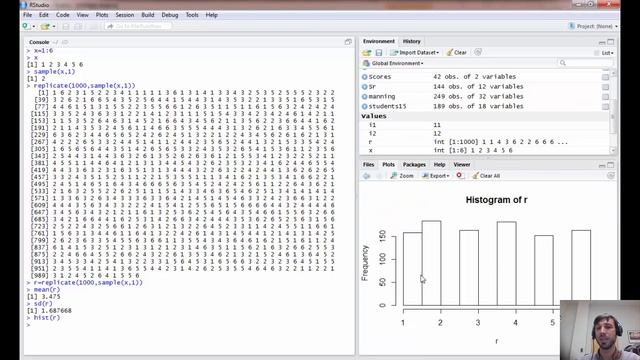Open the Session menu

124,15
